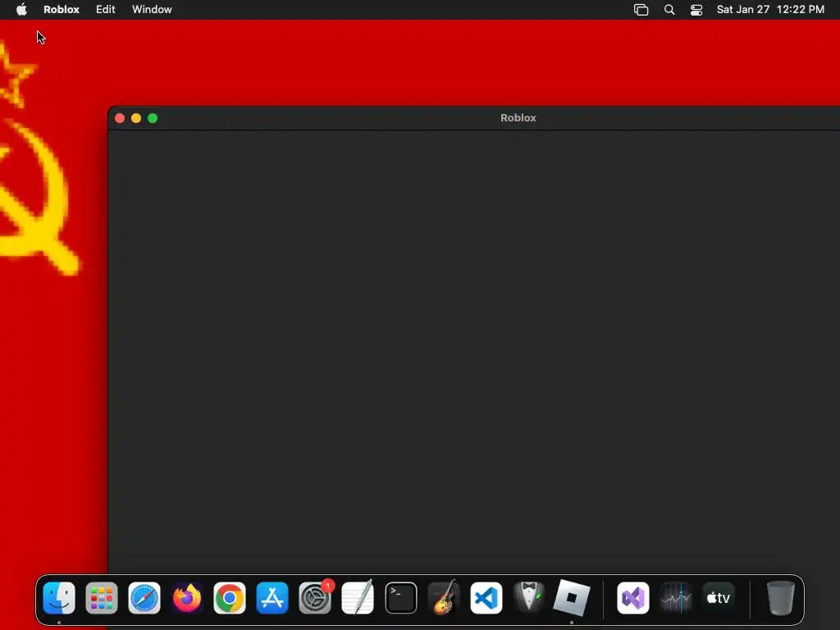Screen dimensions: 840x630
Task: Launch Safari from the dock
Action: pos(144,598)
